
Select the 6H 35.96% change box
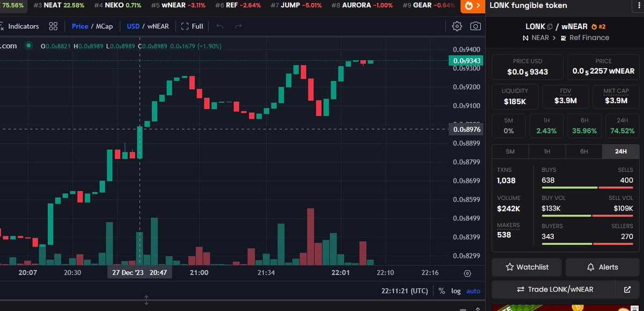[584, 126]
